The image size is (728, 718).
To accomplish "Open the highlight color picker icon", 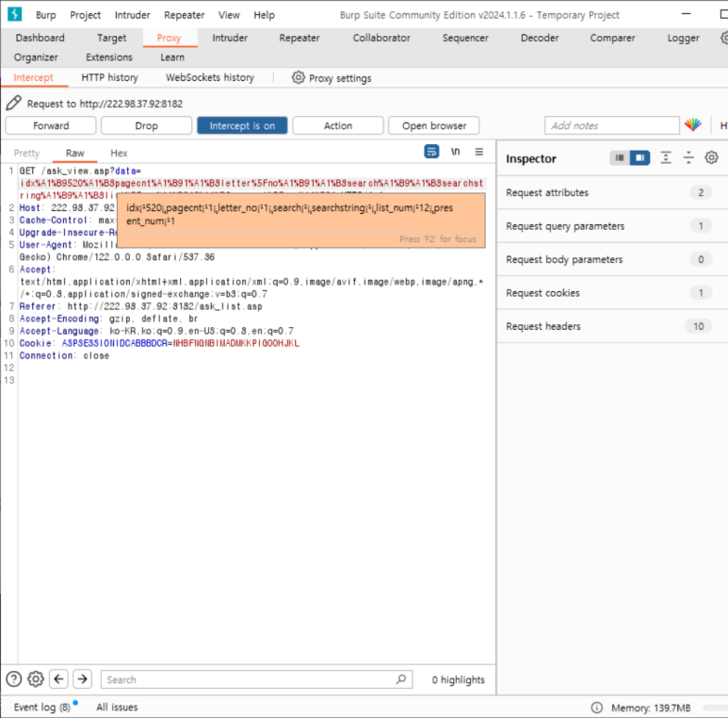I will coord(693,125).
